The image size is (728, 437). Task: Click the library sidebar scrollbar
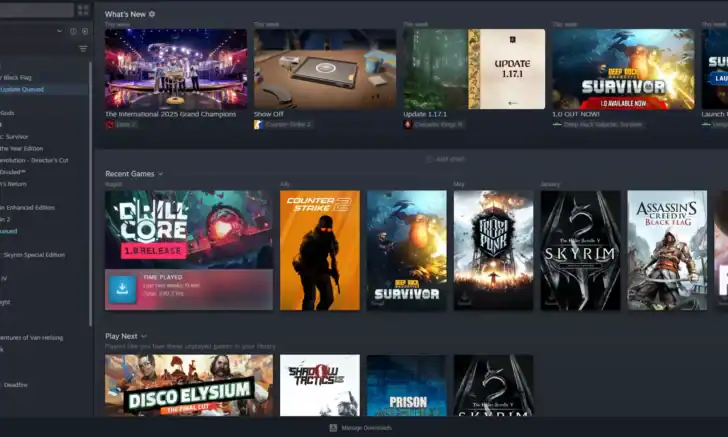[90, 193]
